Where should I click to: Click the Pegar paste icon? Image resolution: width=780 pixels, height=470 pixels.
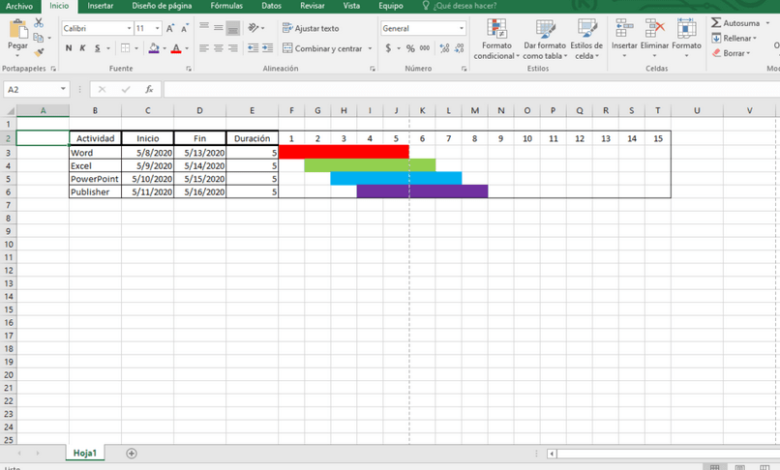17,29
